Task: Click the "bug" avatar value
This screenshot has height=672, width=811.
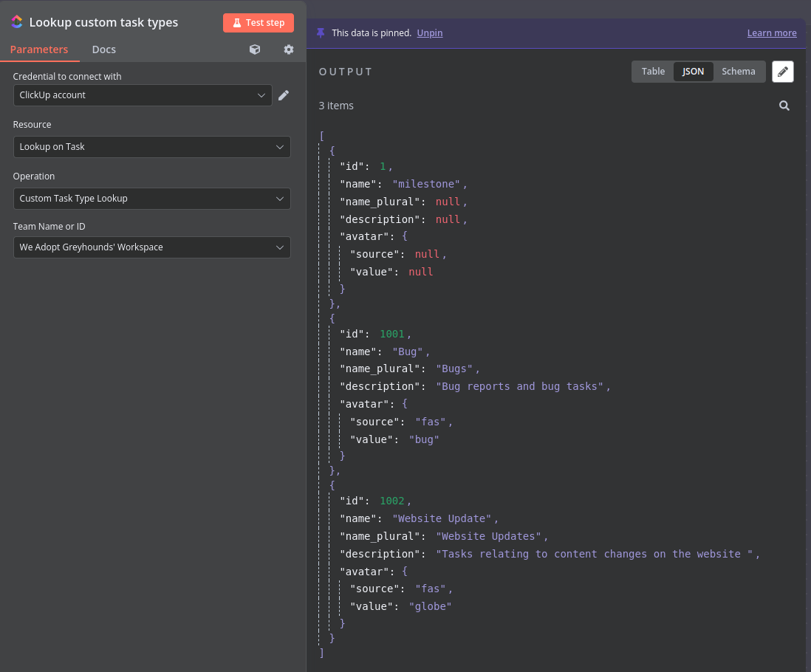Action: (x=424, y=439)
